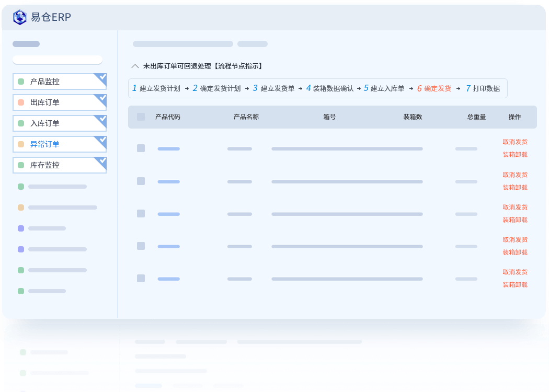Select step 6 确定发货
Screen dimensions: 549x392
tap(434, 88)
